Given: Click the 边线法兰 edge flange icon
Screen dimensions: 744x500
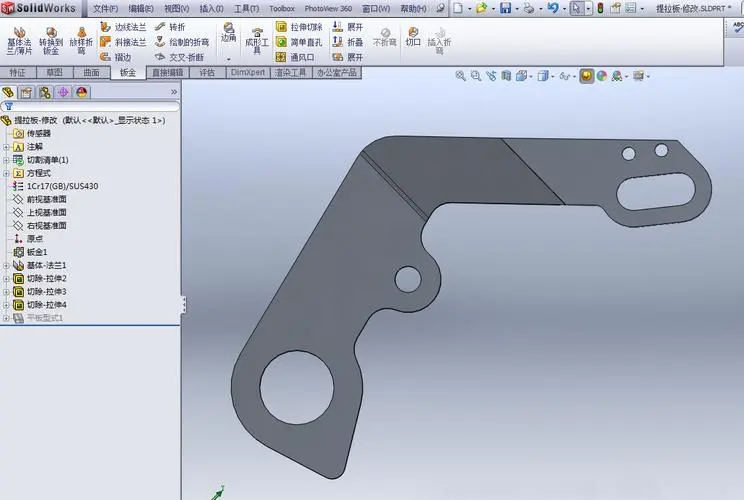Looking at the screenshot, I should [x=106, y=27].
